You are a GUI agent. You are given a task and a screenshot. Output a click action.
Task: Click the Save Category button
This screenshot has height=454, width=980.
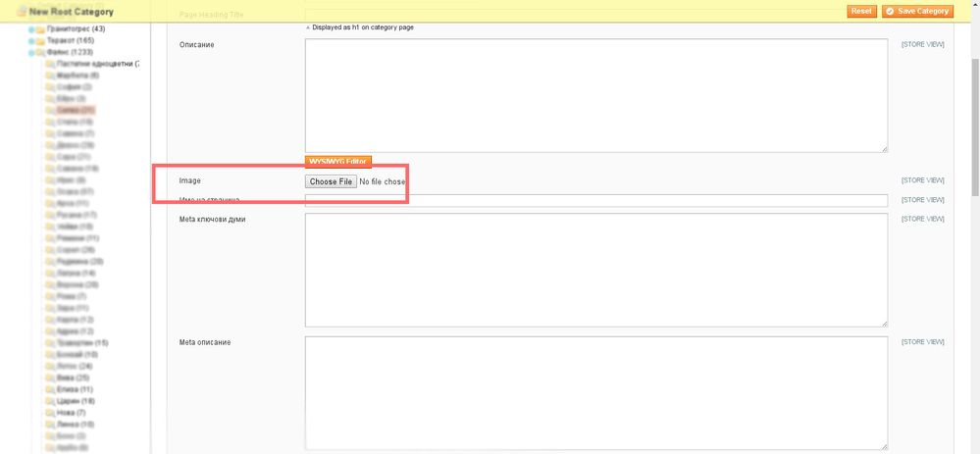[917, 11]
